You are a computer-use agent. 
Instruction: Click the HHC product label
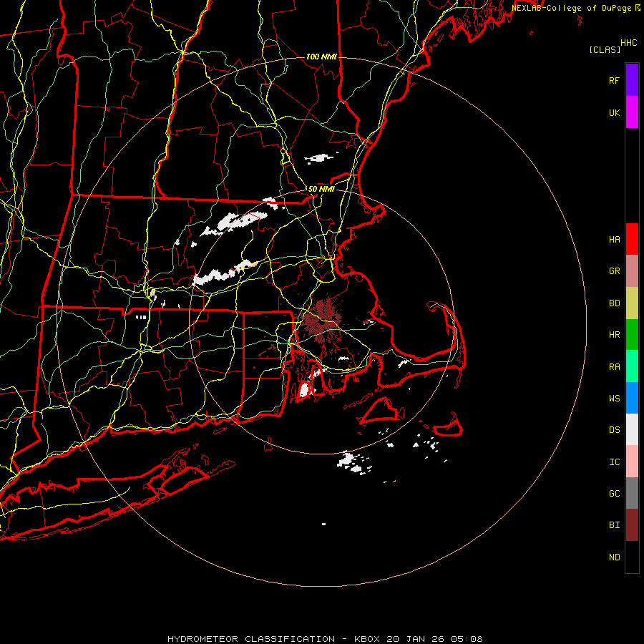(629, 43)
